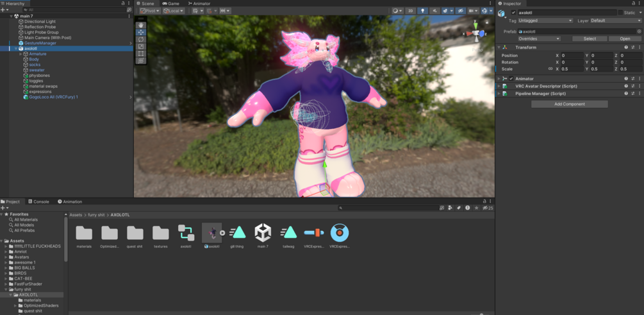Screen dimensions: 644x315
Task: Select the combined Transform tool
Action: tap(140, 60)
